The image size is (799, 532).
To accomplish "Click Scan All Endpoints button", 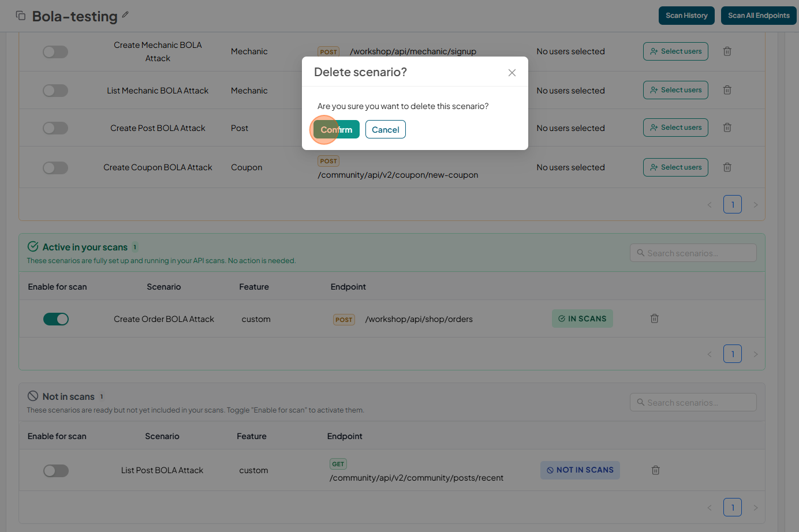I will [758, 16].
